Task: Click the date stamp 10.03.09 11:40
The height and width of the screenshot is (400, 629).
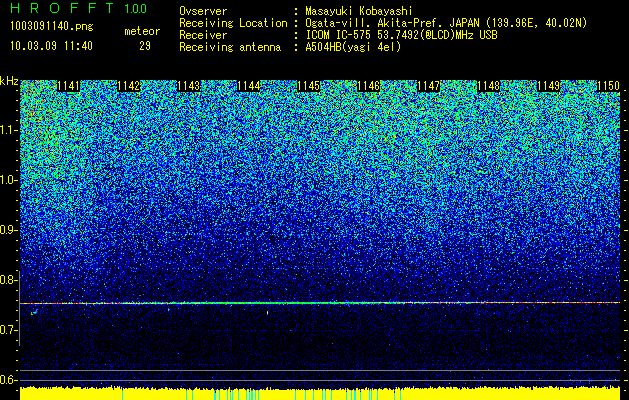Action: click(51, 46)
